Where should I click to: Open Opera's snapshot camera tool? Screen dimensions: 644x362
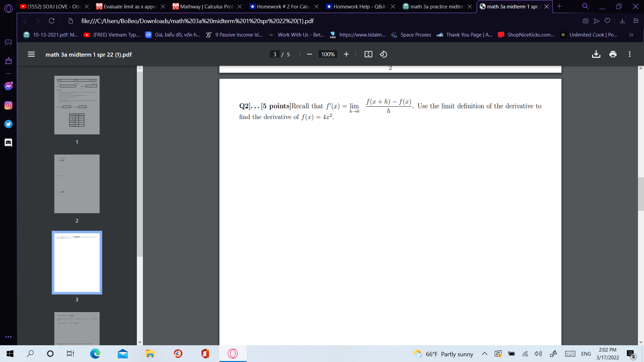pos(585,21)
